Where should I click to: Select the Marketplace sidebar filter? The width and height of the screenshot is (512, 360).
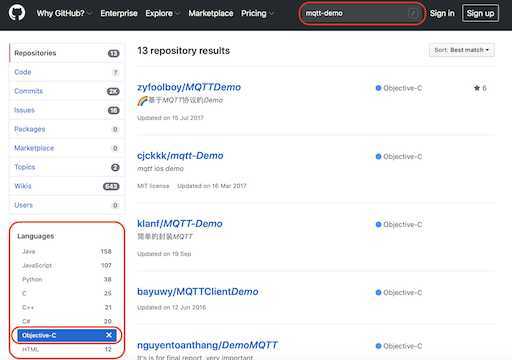click(x=67, y=148)
